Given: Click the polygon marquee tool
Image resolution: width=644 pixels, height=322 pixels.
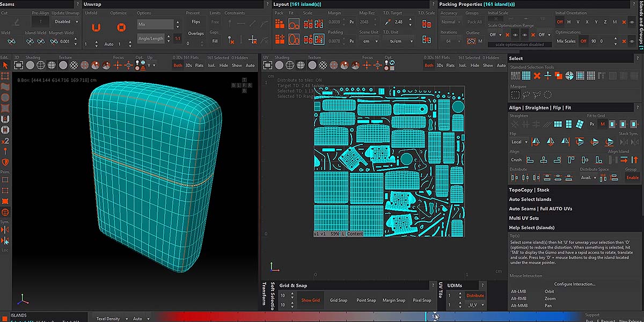Looking at the screenshot, I should (x=537, y=95).
